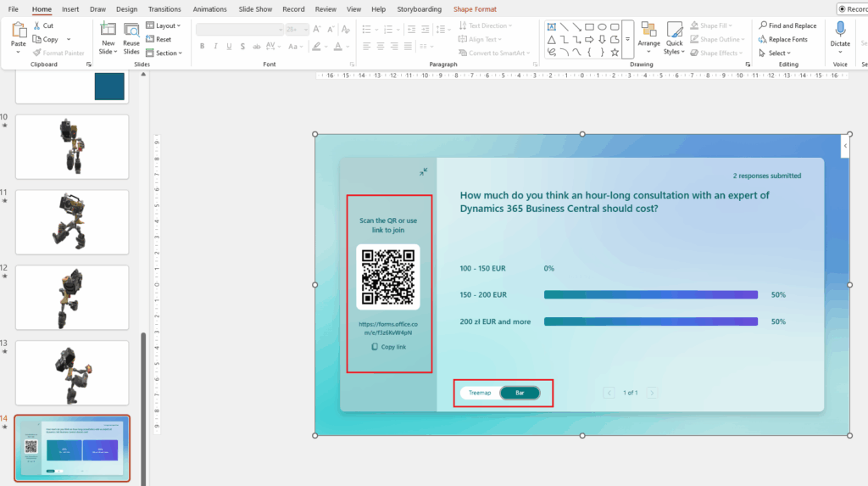Align text to the right
Image resolution: width=868 pixels, height=486 pixels.
pos(394,47)
